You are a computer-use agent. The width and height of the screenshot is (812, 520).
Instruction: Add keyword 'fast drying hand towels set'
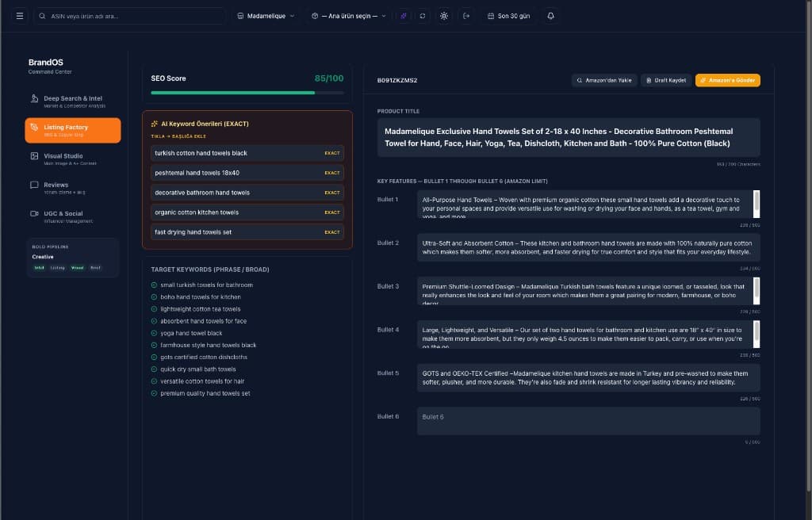click(x=247, y=232)
